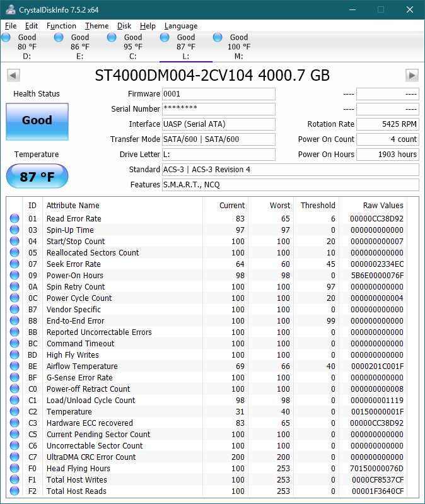Click the CrystalDiskInfo app icon in title bar

pyautogui.click(x=8, y=10)
